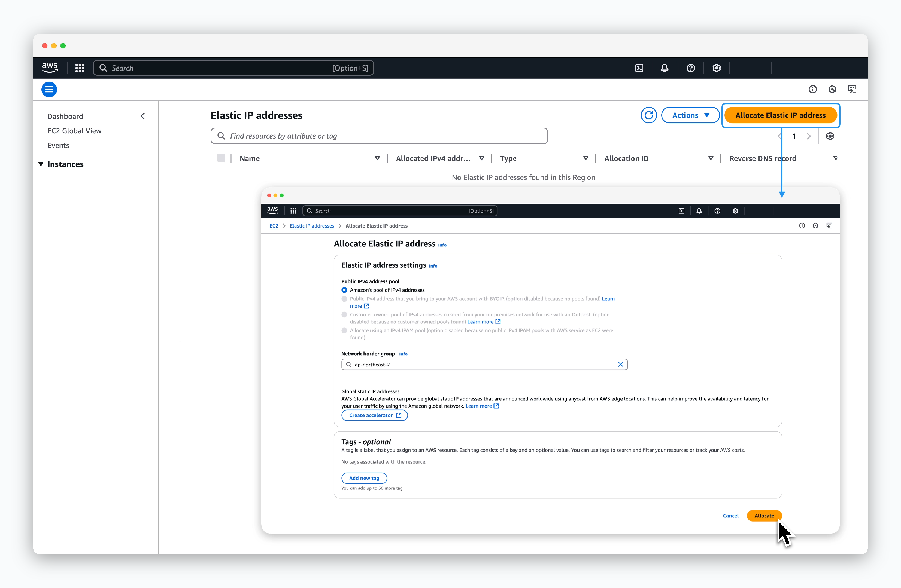Viewport: 901px width, 588px height.
Task: Open services grid icon in inner window
Action: [293, 211]
